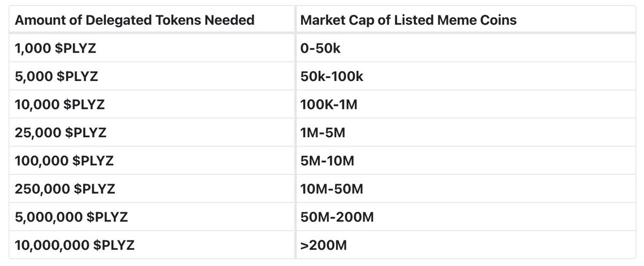Select the 250,000 $PLYZ cell
The height and width of the screenshot is (266, 644).
152,189
